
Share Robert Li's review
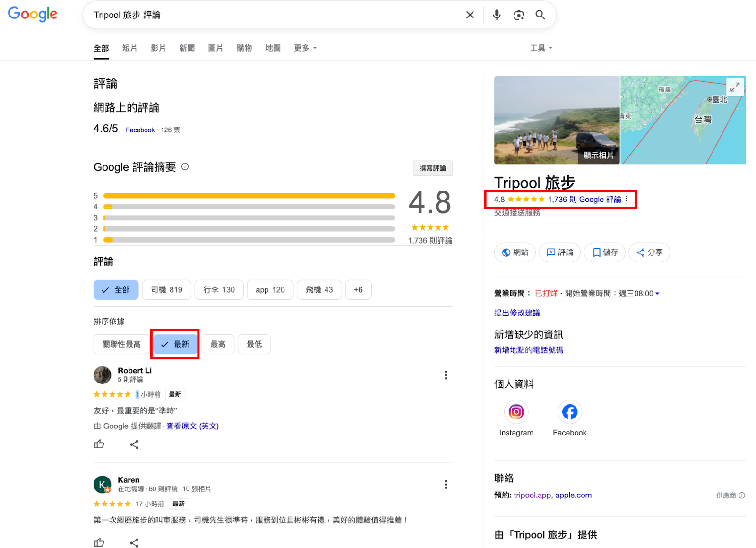pyautogui.click(x=134, y=444)
